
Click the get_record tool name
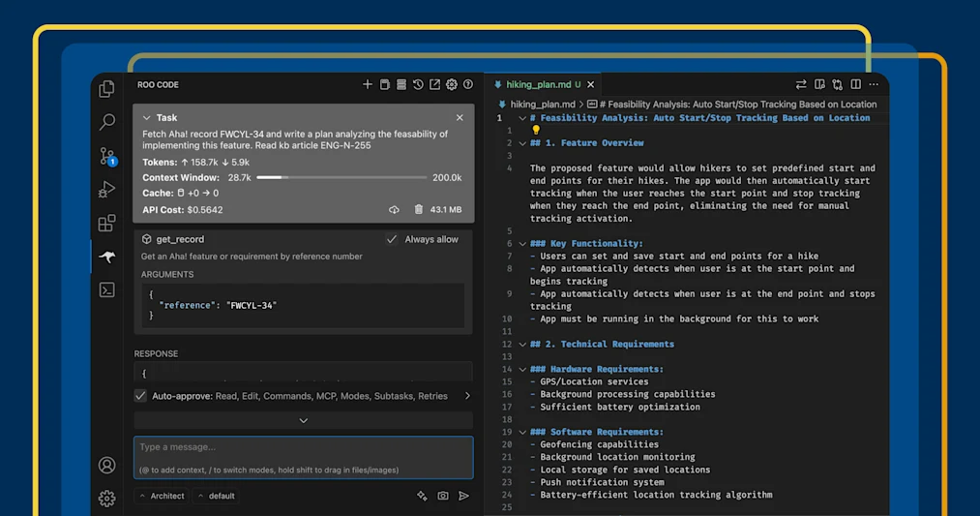click(x=180, y=239)
